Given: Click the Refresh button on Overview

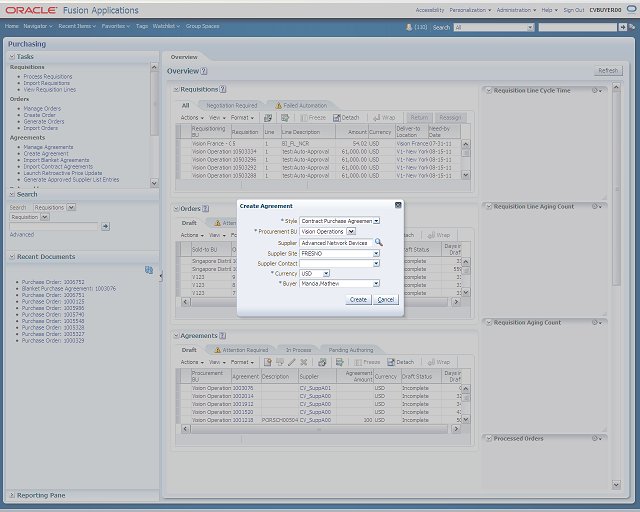Looking at the screenshot, I should pyautogui.click(x=608, y=71).
